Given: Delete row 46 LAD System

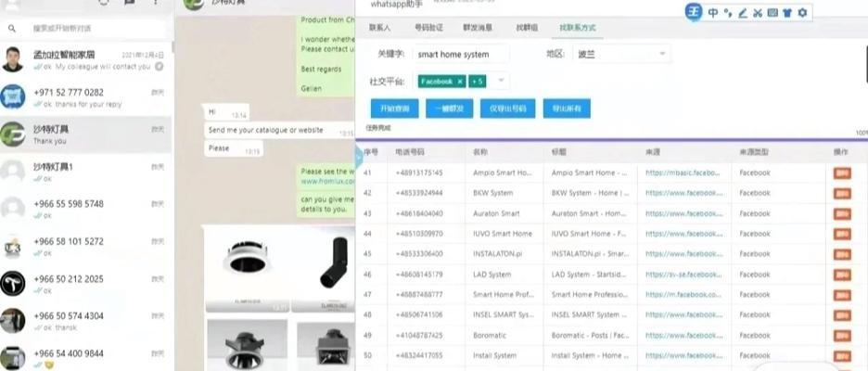Looking at the screenshot, I should click(842, 275).
